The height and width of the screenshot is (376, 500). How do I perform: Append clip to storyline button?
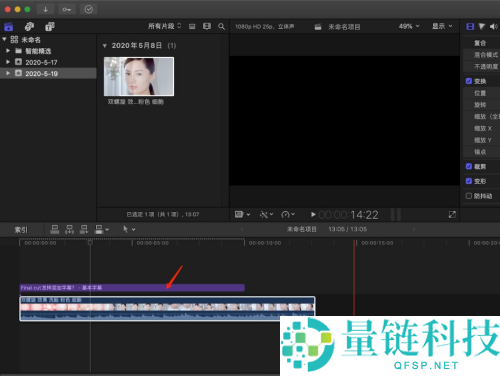click(84, 229)
